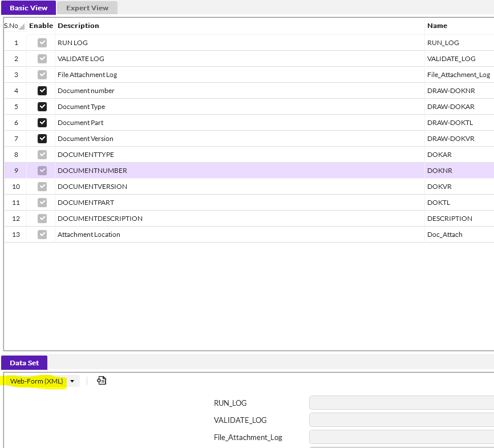Viewport: 494px width, 448px height.
Task: Click the export icon beside Web-Form dropdown
Action: click(102, 381)
